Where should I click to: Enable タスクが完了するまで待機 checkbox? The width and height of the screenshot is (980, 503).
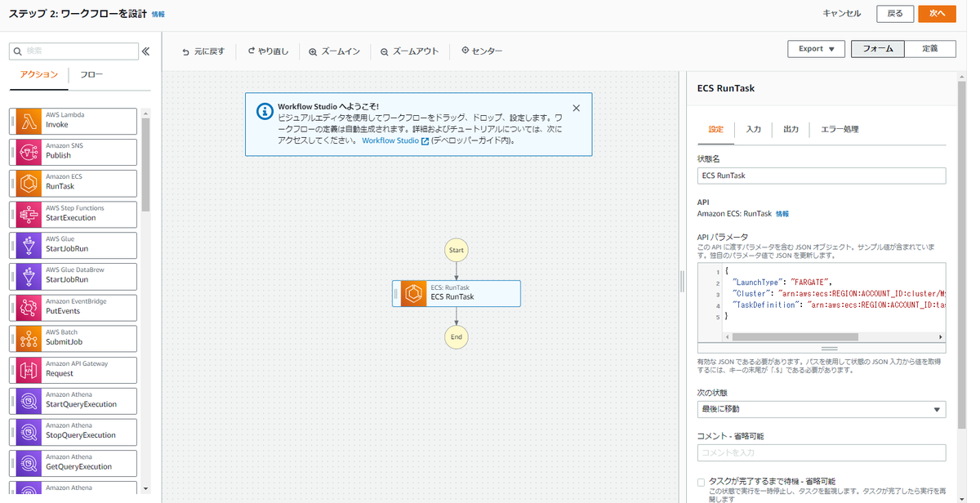pos(702,482)
